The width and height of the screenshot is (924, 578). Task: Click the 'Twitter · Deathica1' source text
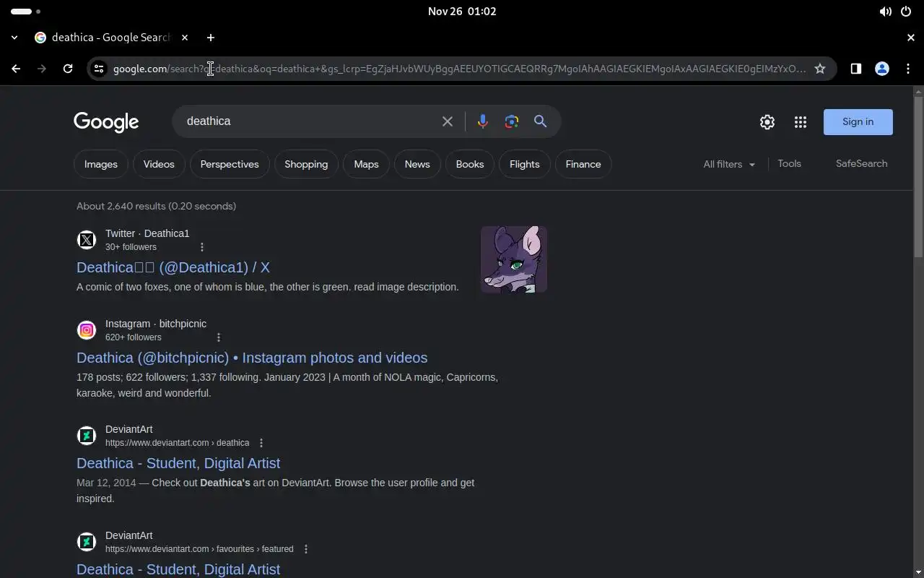click(147, 233)
